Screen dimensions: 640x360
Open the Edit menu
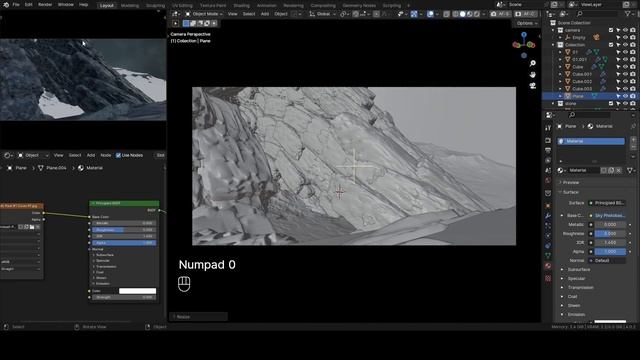[x=29, y=5]
